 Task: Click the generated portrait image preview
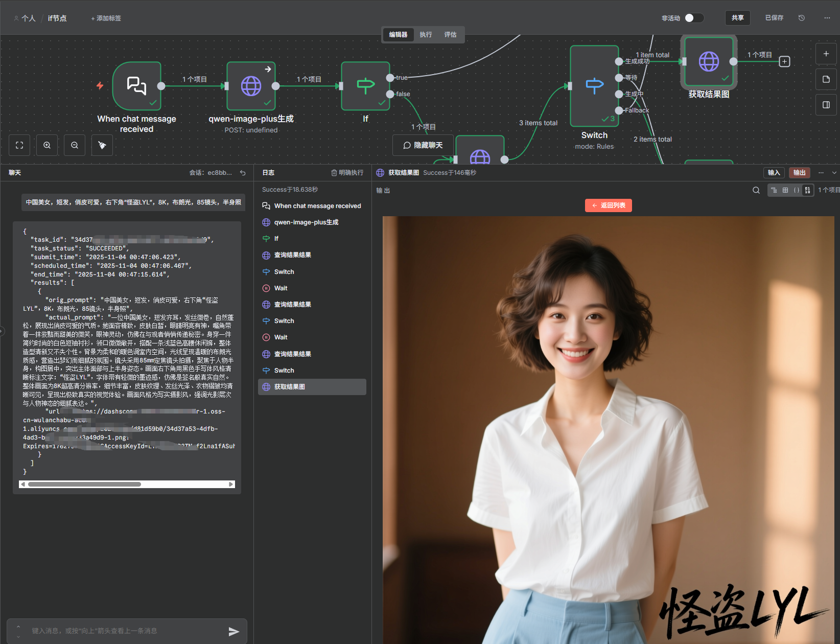click(x=608, y=430)
